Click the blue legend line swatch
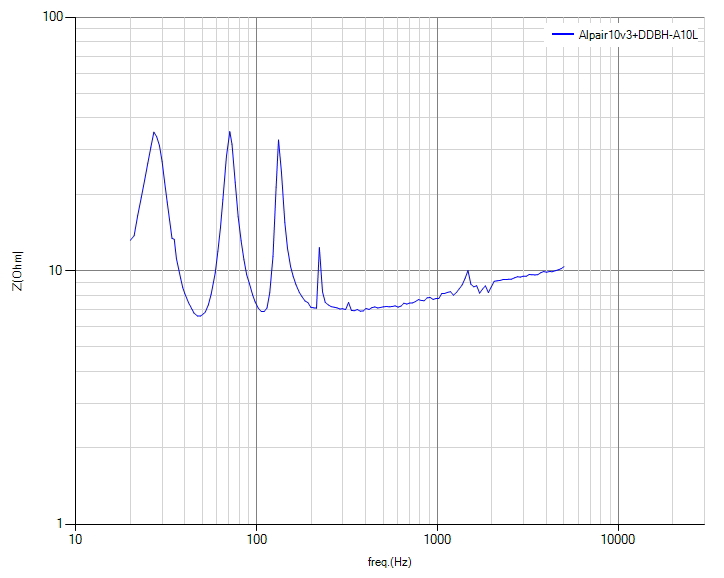Viewport: 724px width, 578px height. pos(563,34)
